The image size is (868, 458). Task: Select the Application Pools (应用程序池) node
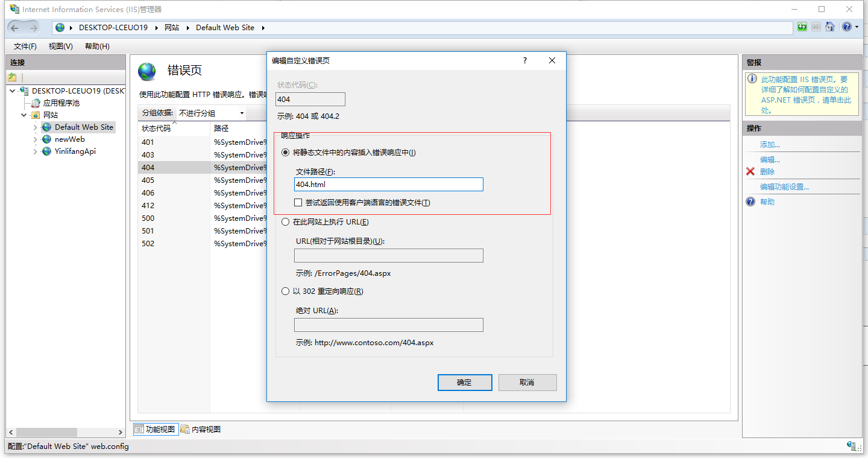60,103
